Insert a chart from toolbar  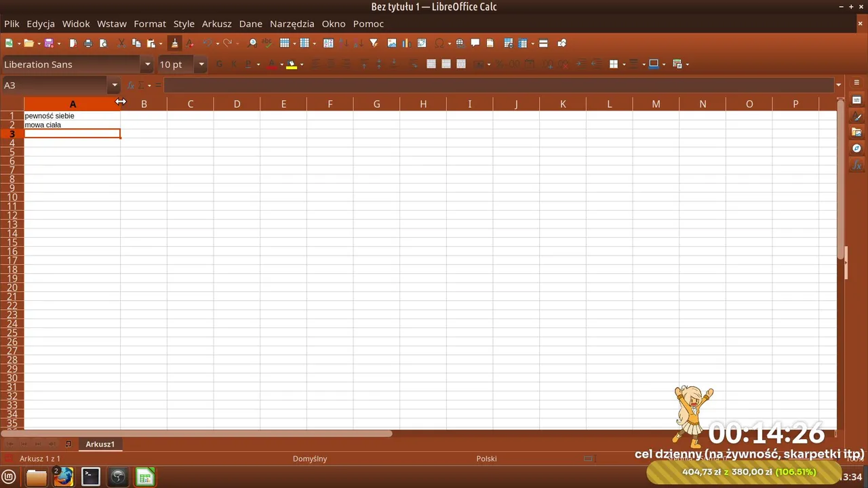pyautogui.click(x=407, y=43)
